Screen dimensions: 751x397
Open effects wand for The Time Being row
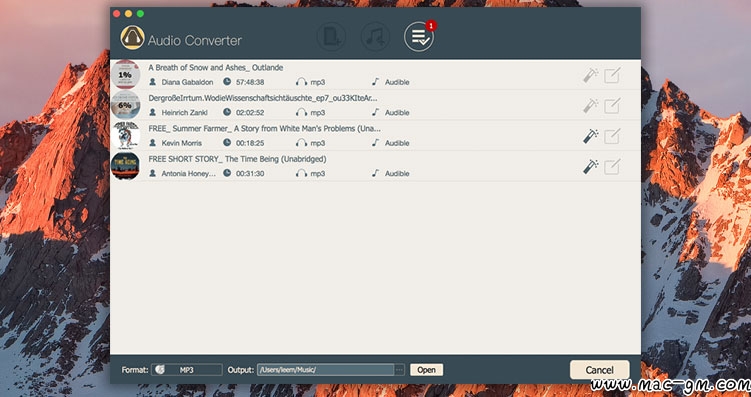click(591, 167)
